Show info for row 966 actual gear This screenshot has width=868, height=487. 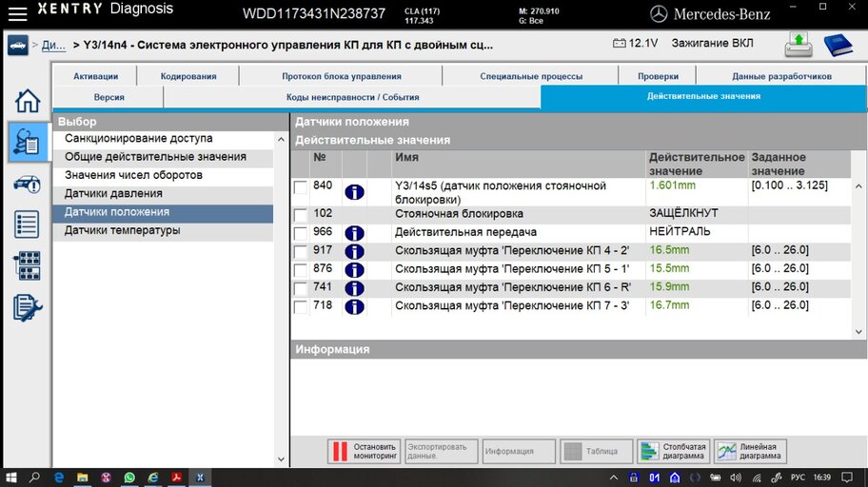(354, 233)
